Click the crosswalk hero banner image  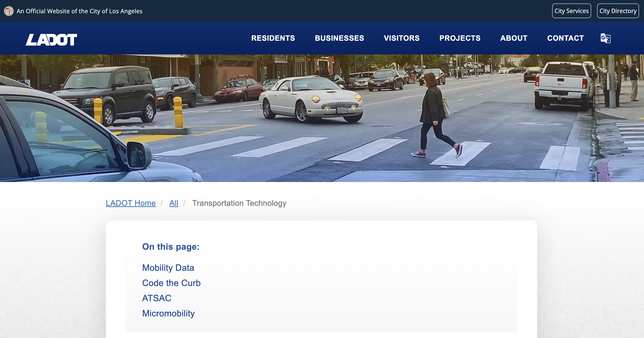pos(322,118)
